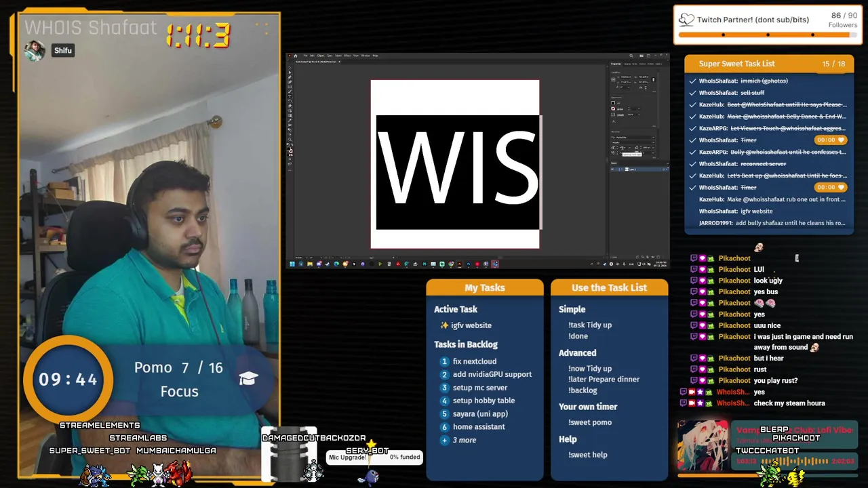Click the taskbar clock
Image resolution: width=868 pixels, height=488 pixels.
(660, 264)
